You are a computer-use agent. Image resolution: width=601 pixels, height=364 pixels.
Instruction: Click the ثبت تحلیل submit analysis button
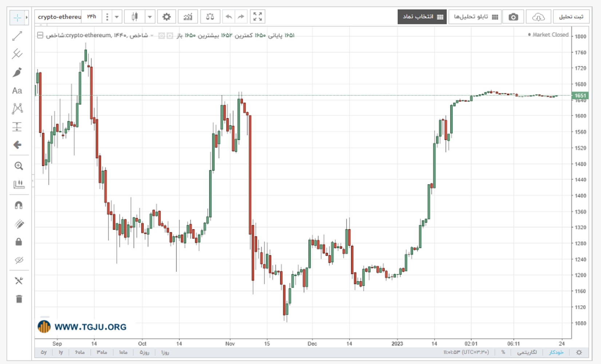(571, 17)
